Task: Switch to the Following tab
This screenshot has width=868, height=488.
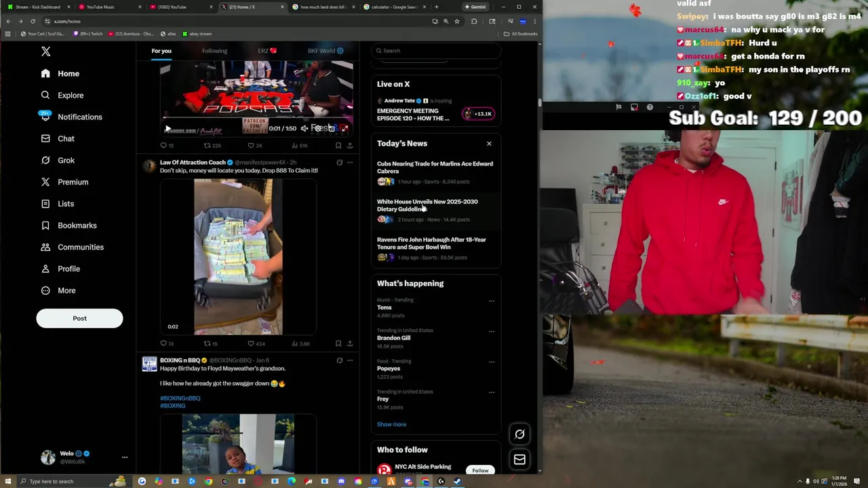Action: click(x=214, y=51)
